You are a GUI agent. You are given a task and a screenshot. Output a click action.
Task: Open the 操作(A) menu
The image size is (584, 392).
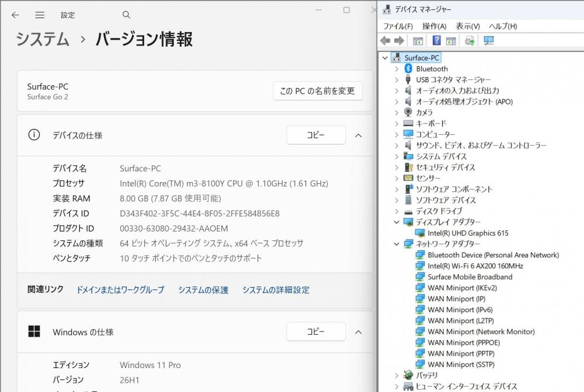point(434,26)
